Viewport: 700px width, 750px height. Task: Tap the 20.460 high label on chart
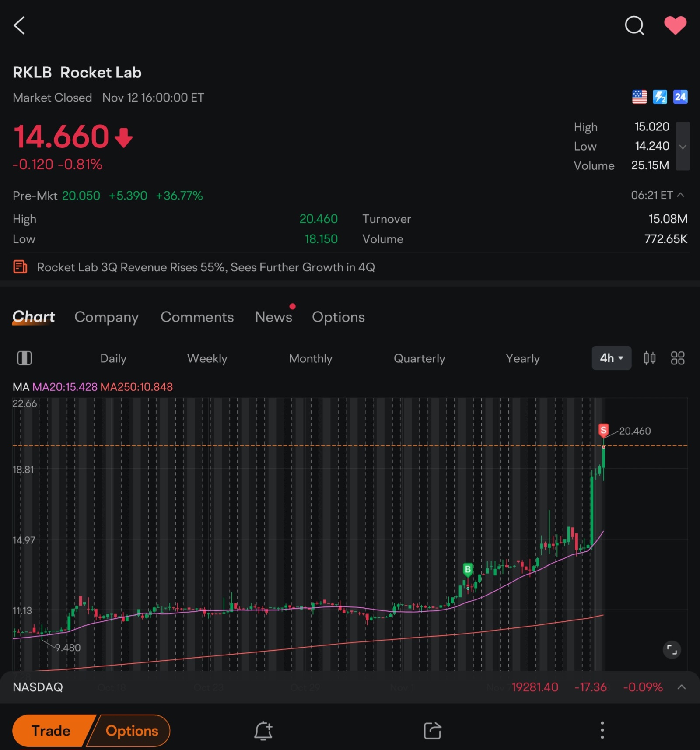635,431
